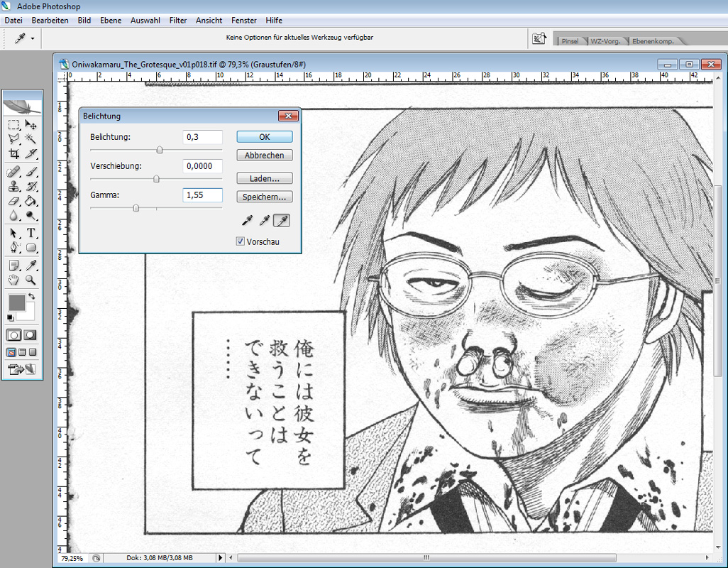
Task: Switch to Standard editing mode
Action: pyautogui.click(x=14, y=335)
